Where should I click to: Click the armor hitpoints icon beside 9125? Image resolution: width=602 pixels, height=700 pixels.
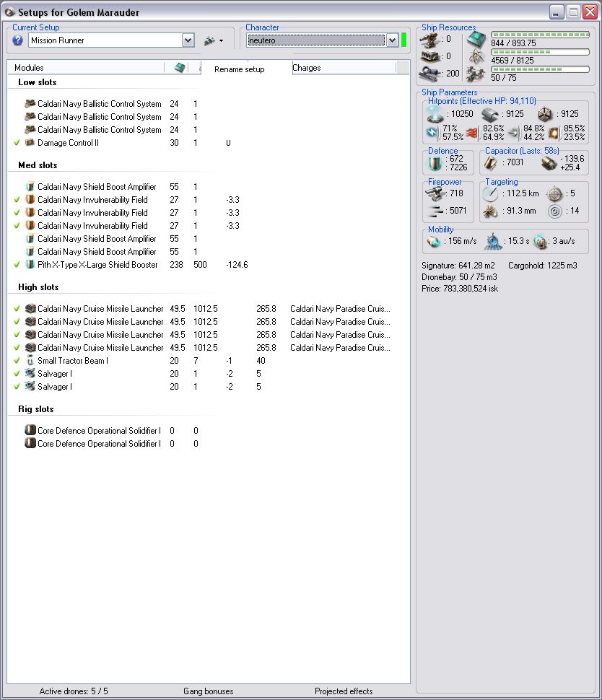(490, 115)
